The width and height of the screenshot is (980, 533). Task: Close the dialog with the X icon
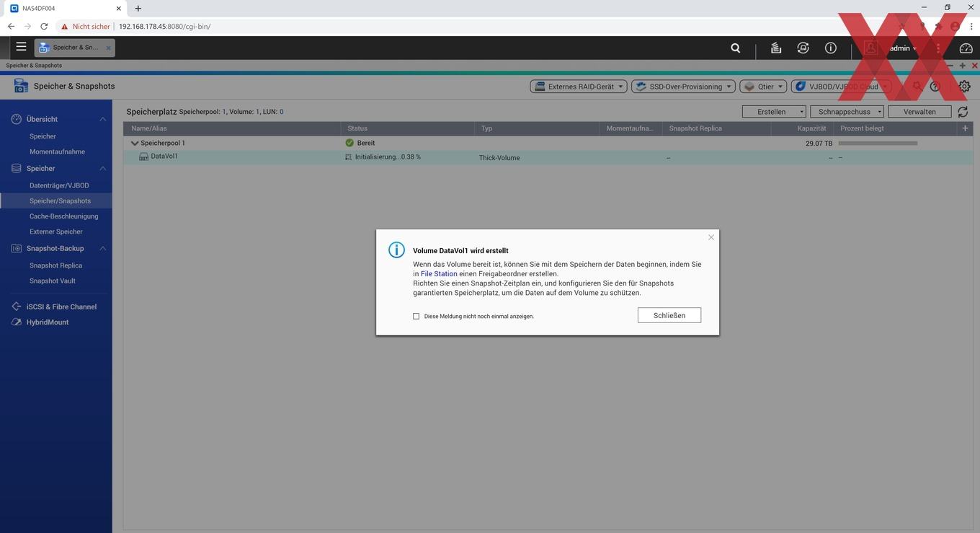tap(711, 237)
